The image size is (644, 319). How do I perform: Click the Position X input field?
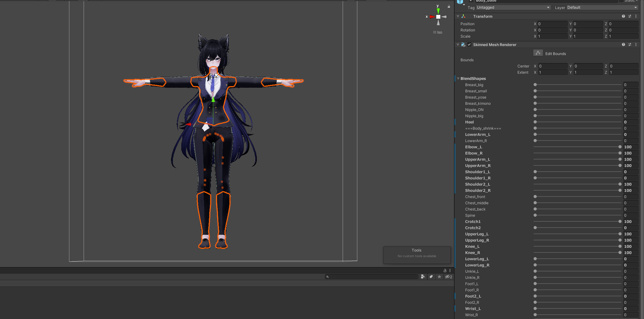pos(553,24)
